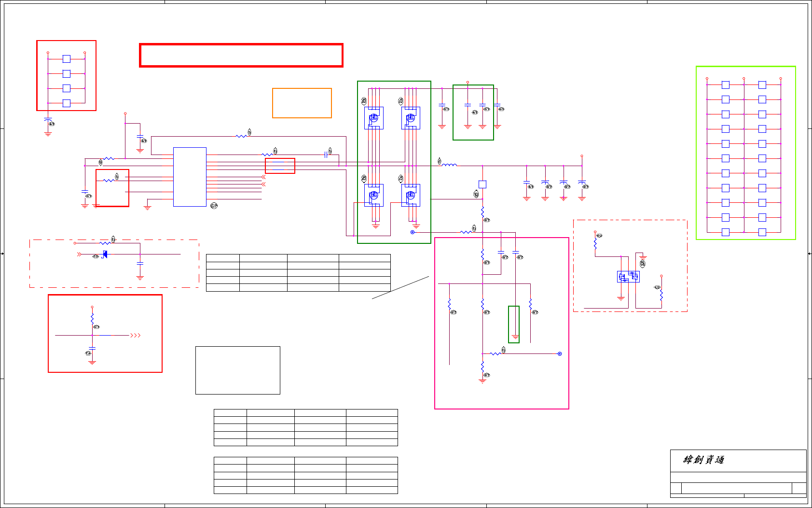Click the blue test point circle inside pink box

pyautogui.click(x=560, y=354)
